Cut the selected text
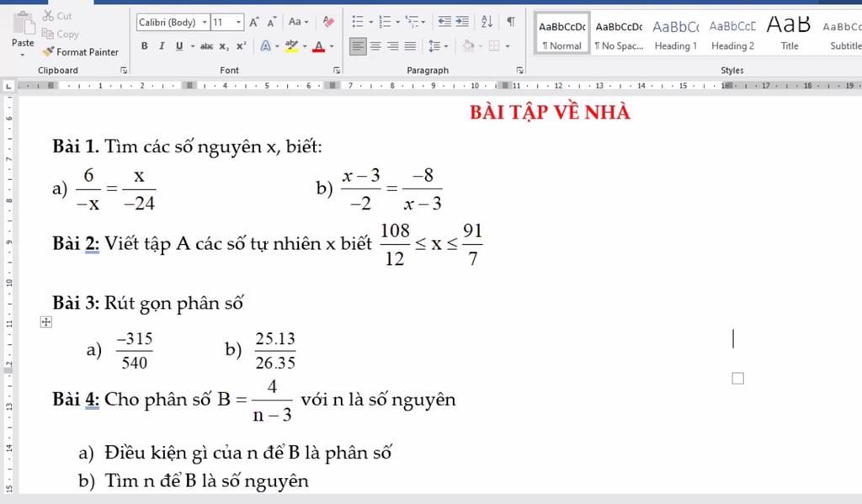862x504 pixels. click(x=57, y=16)
